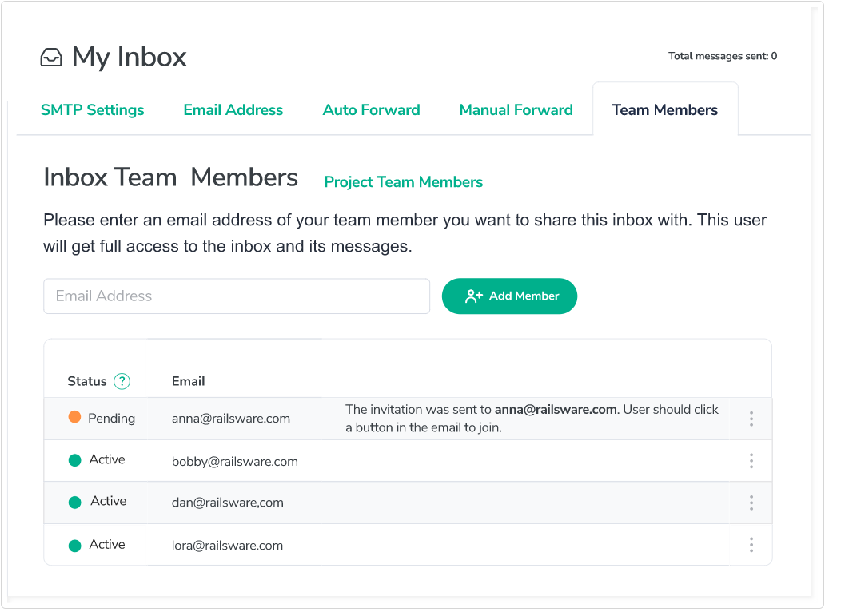841x616 pixels.
Task: Select the Team Members tab
Action: (664, 110)
